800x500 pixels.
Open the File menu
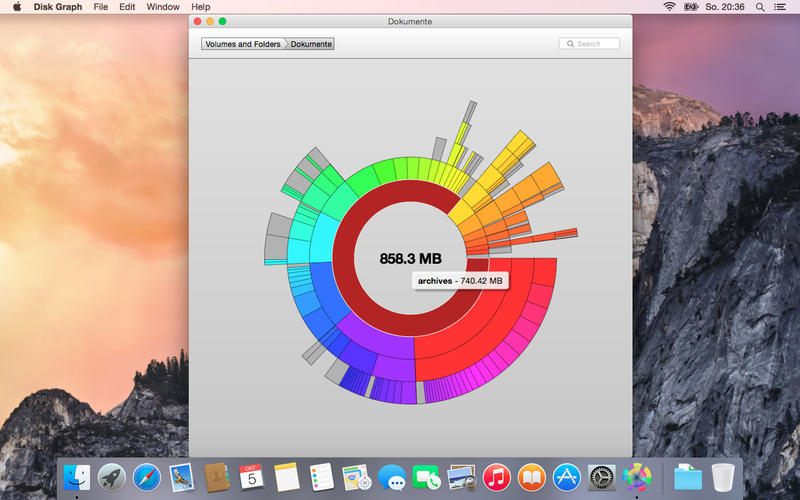101,7
